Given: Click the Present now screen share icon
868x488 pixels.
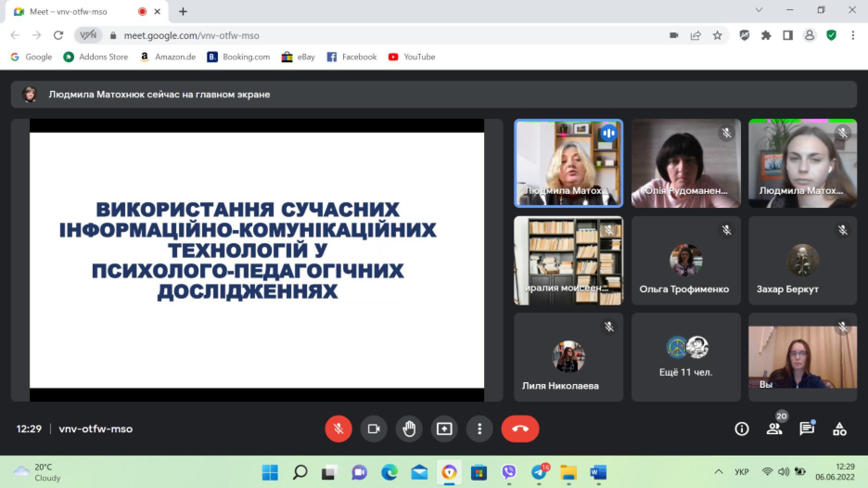Looking at the screenshot, I should click(444, 429).
